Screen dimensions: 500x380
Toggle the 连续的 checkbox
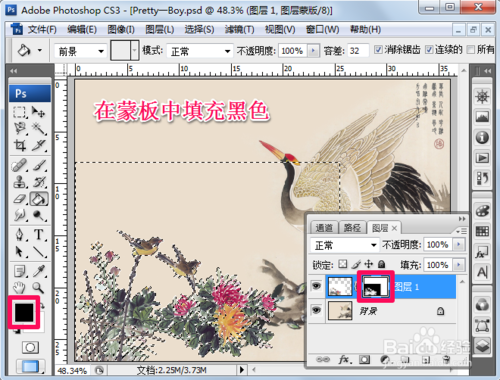(x=429, y=50)
